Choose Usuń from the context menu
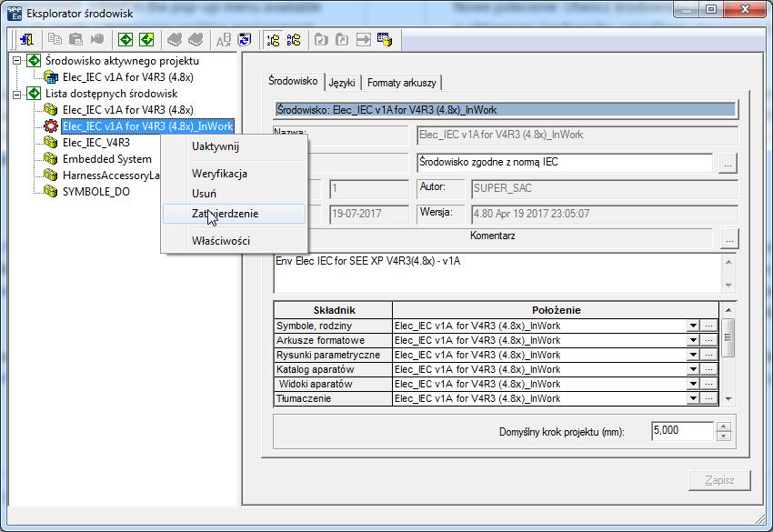 click(234, 194)
